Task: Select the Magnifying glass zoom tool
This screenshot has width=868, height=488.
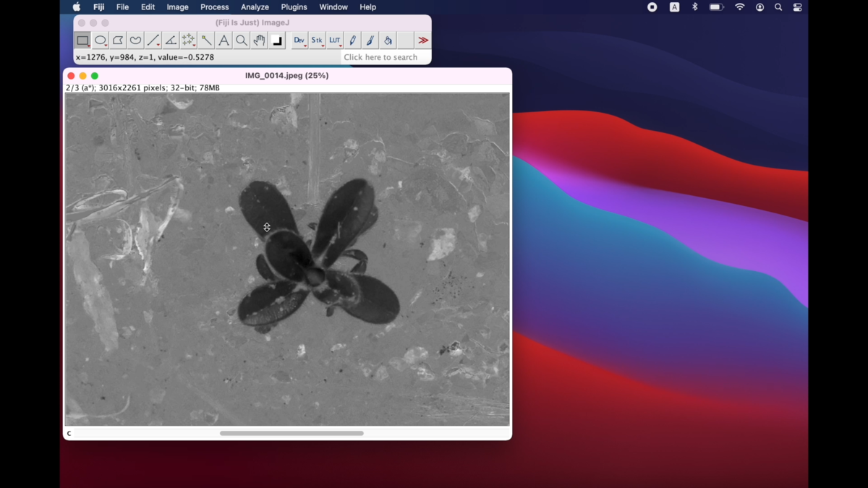Action: (x=242, y=40)
